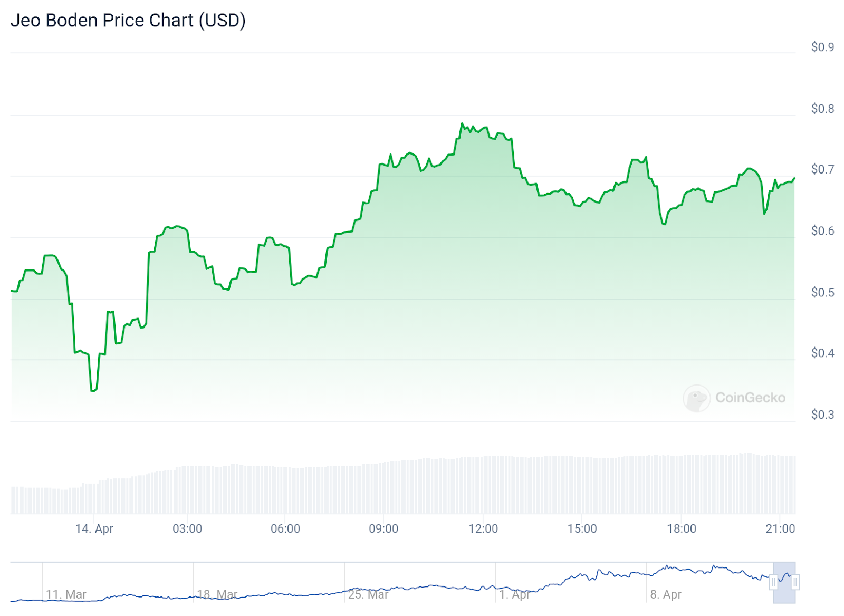This screenshot has width=844, height=616.
Task: Click the $0.8 price axis label
Action: (822, 109)
